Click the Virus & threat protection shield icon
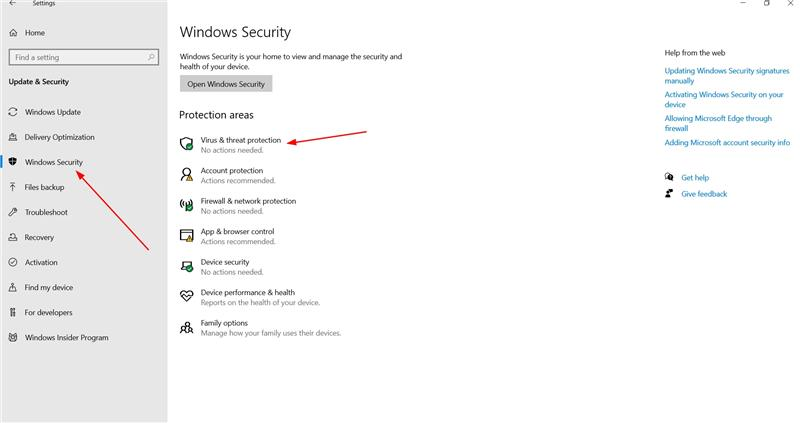Viewport: 800px width, 423px height. (187, 144)
